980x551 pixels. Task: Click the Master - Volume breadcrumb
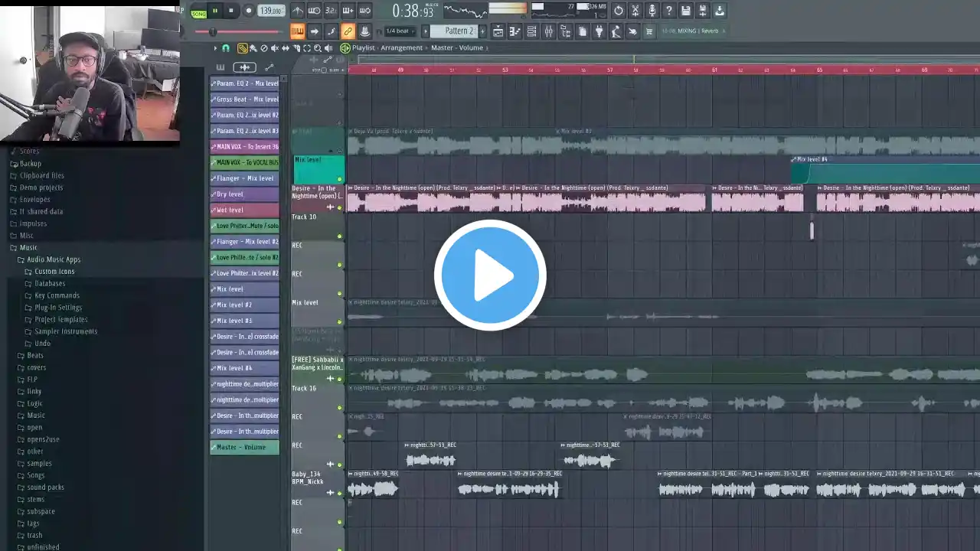coord(457,48)
